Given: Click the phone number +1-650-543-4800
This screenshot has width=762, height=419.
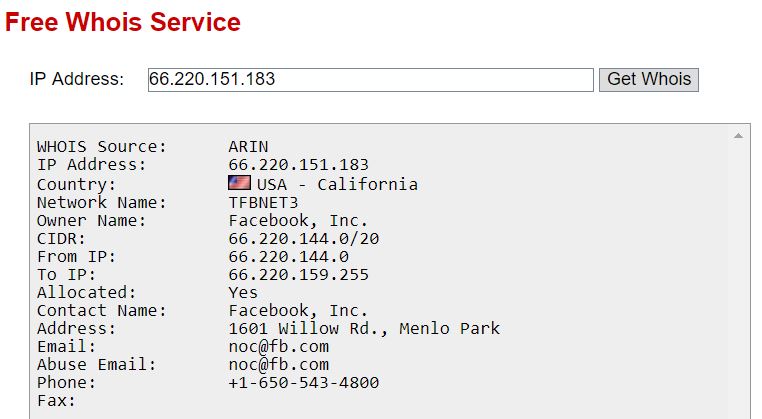Looking at the screenshot, I should click(304, 383).
